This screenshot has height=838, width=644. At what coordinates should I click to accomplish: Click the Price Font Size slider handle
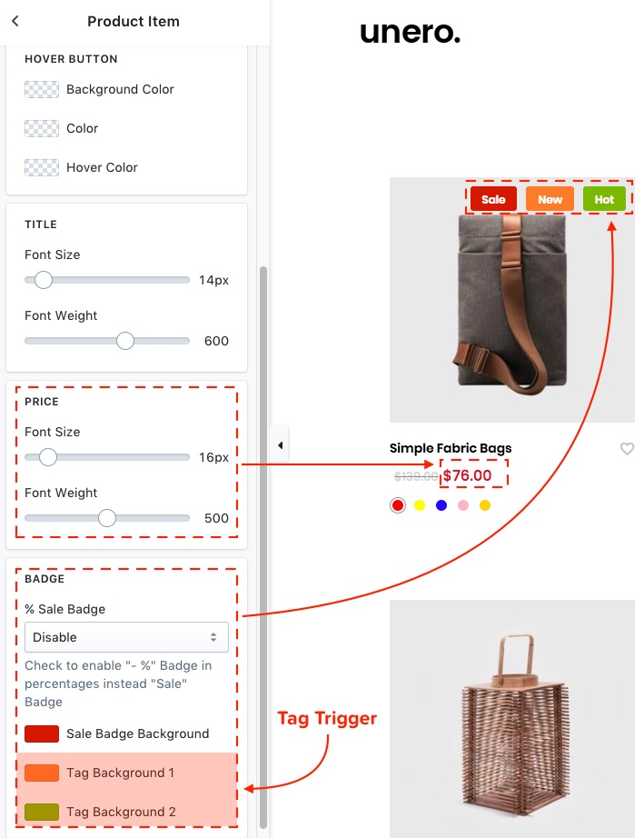click(x=48, y=457)
